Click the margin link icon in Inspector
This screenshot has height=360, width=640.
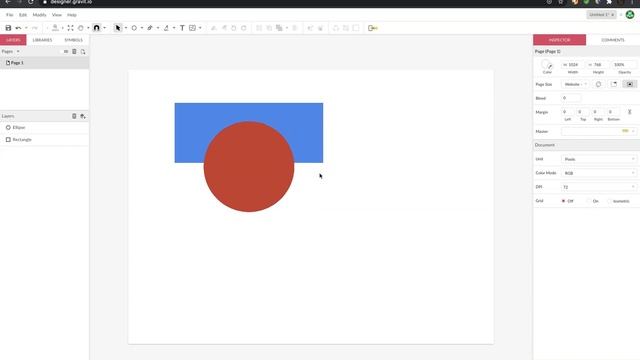coord(629,112)
